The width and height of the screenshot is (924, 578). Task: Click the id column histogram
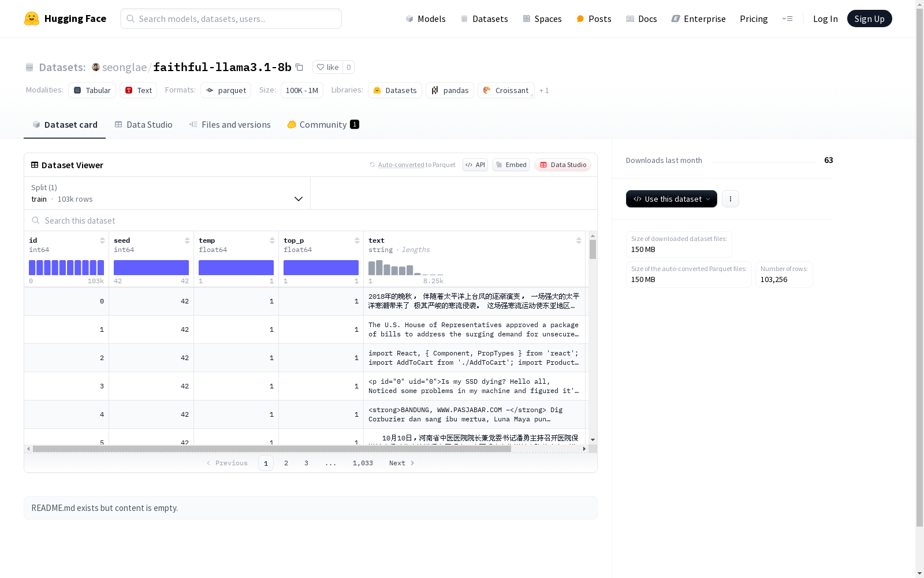[66, 268]
